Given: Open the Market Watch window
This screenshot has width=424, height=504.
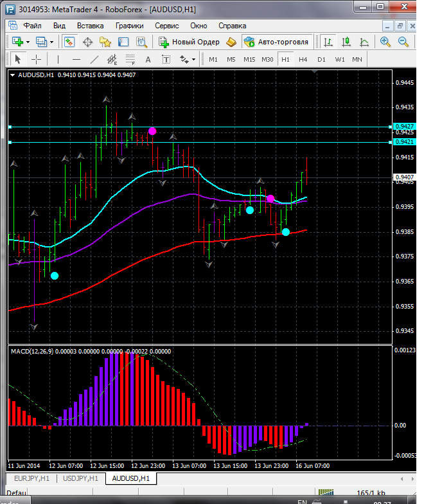Looking at the screenshot, I should point(69,42).
